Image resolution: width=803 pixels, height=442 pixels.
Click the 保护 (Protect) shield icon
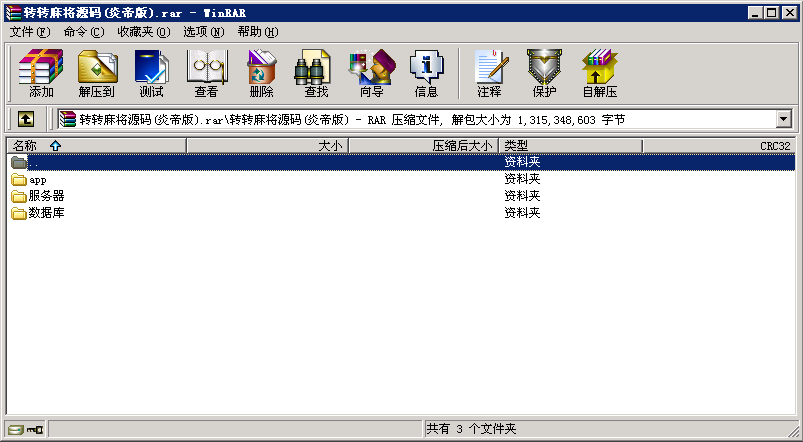(x=544, y=72)
